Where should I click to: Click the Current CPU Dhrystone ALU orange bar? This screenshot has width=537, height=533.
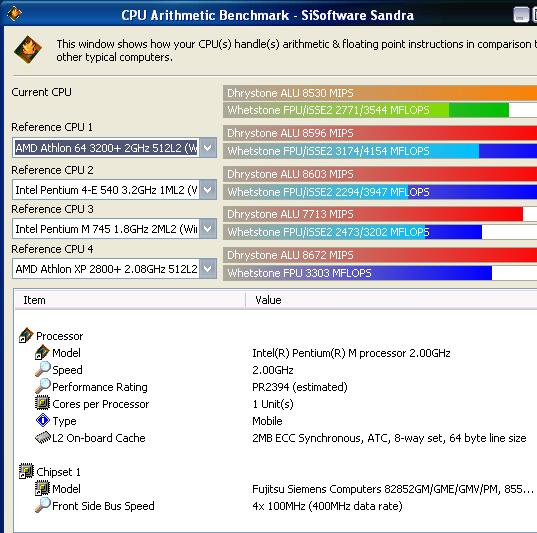pos(380,93)
